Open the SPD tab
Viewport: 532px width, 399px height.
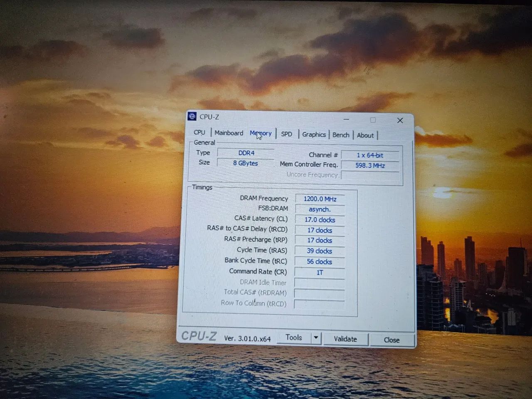286,134
